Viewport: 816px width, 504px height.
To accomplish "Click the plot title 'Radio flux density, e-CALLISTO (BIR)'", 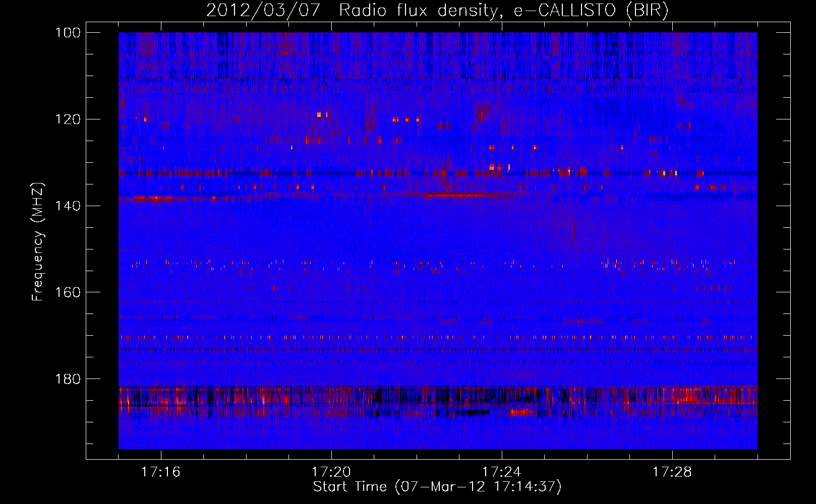I will (x=503, y=11).
